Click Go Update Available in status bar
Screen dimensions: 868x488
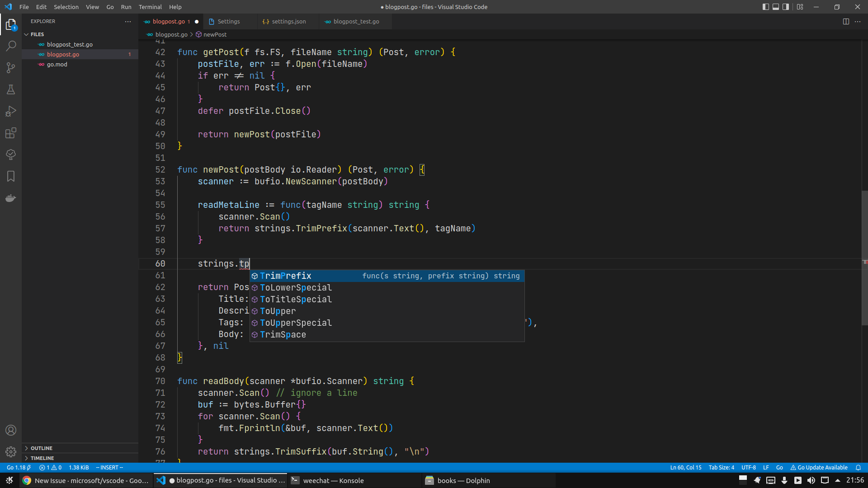pos(819,468)
